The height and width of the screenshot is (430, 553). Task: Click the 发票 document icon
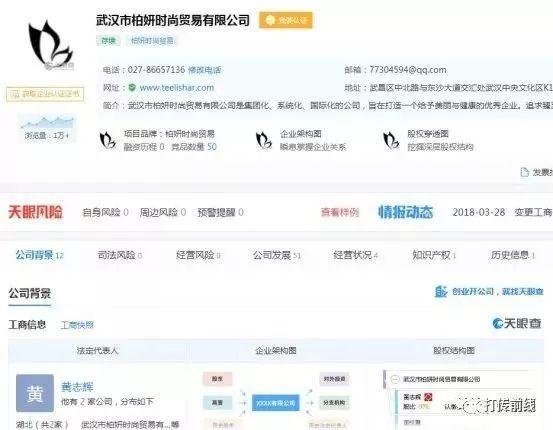pyautogui.click(x=524, y=172)
